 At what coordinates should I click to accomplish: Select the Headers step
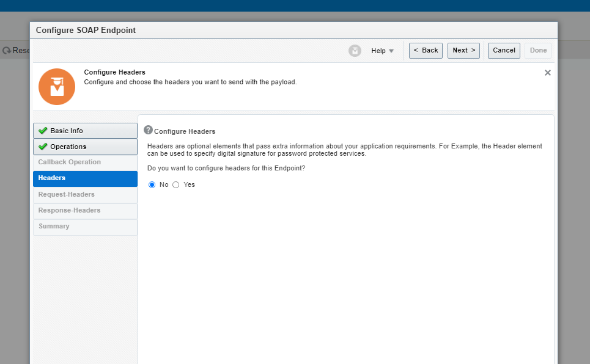(85, 178)
